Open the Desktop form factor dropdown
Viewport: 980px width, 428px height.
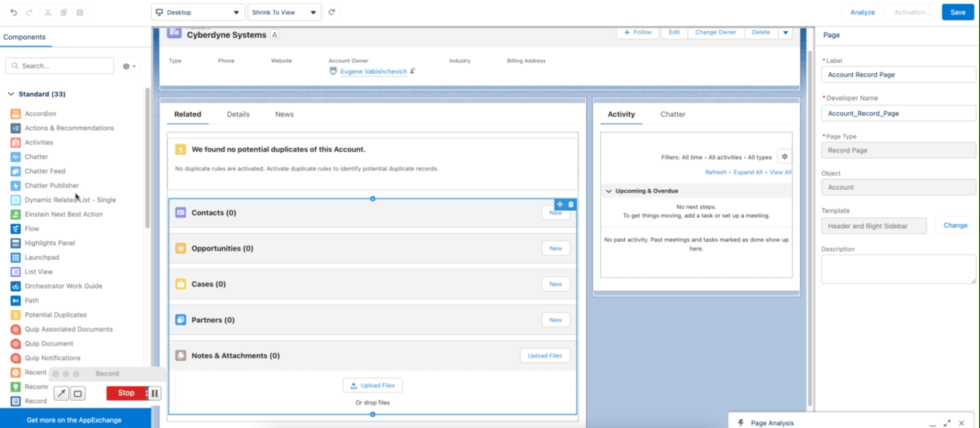click(x=198, y=12)
